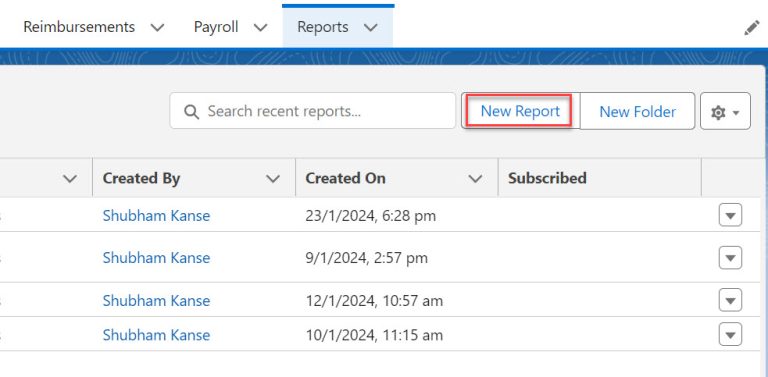This screenshot has height=377, width=768.
Task: Click the date 9/1/2024, 2:57 pm
Action: (366, 258)
